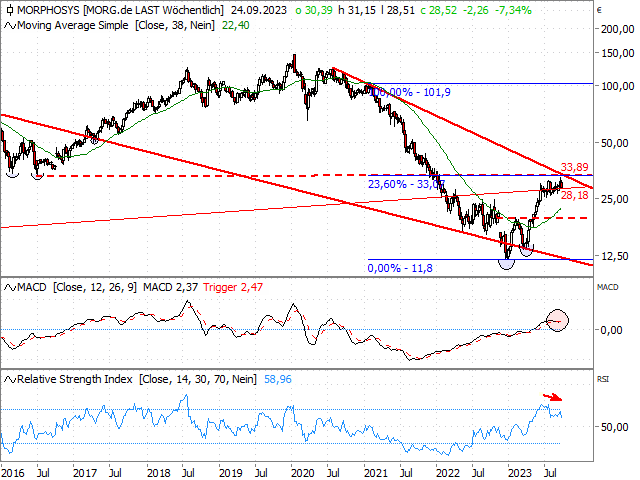Click the MACD axis title on right
The image size is (640, 480).
click(607, 287)
